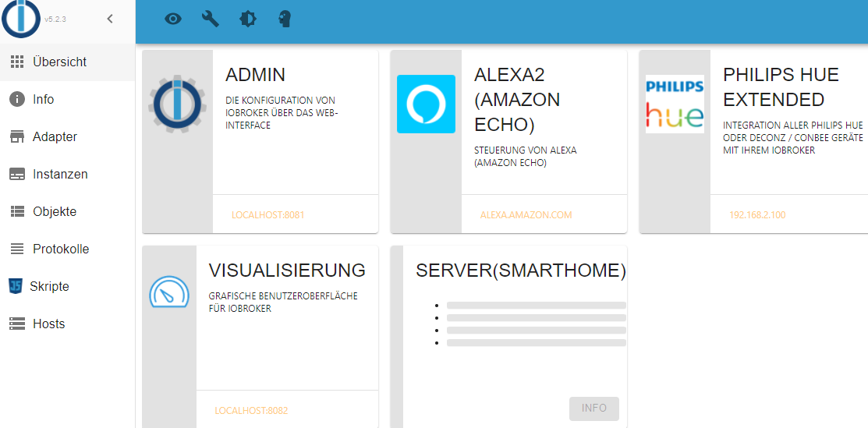Click the ALEXA2 (AMAZON ECHO) card title
The height and width of the screenshot is (428, 868).
point(517,100)
